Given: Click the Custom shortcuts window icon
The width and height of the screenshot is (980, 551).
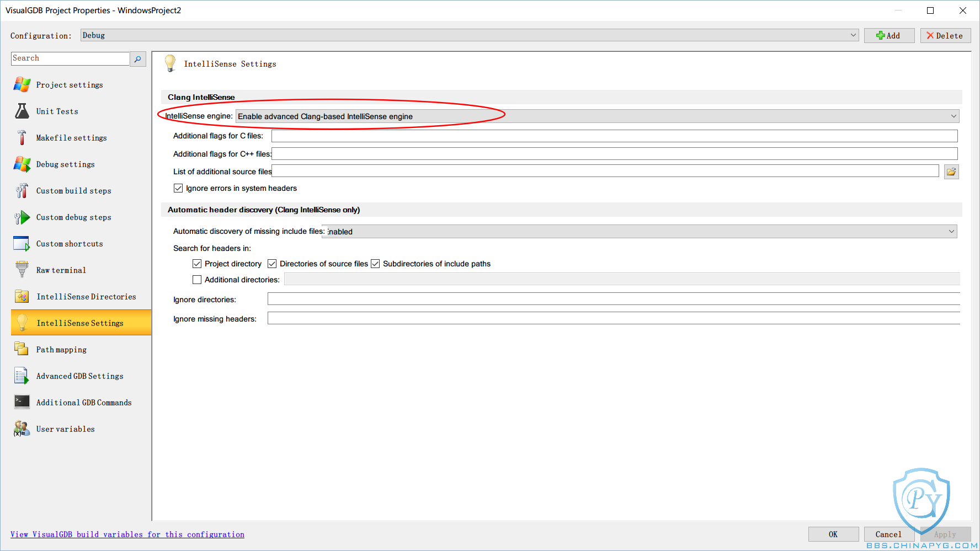Looking at the screenshot, I should [x=22, y=243].
